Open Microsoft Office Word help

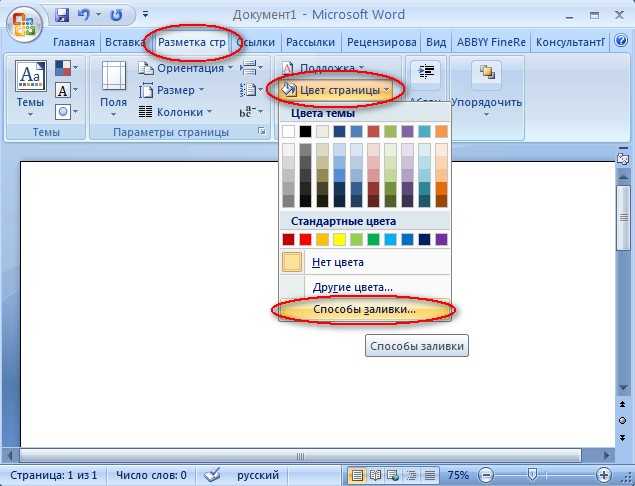click(621, 41)
